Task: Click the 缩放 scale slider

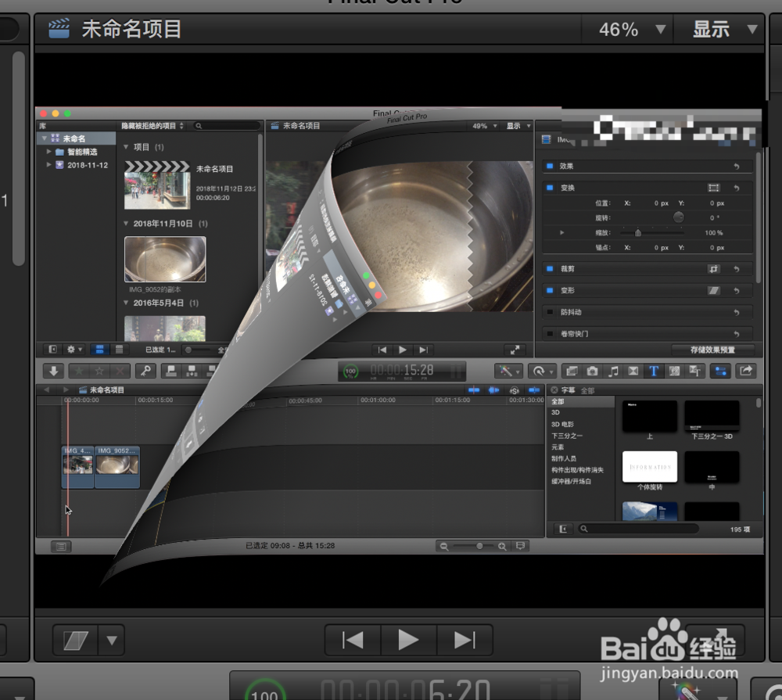Action: point(652,232)
